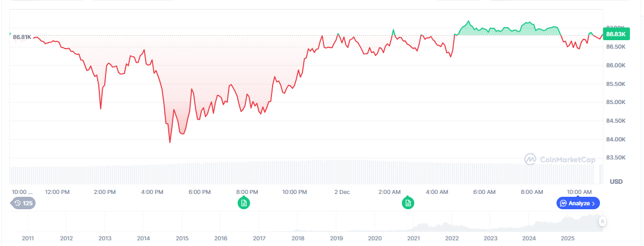The width and height of the screenshot is (644, 246).
Task: Select 2021 on the year navigator
Action: [414, 238]
